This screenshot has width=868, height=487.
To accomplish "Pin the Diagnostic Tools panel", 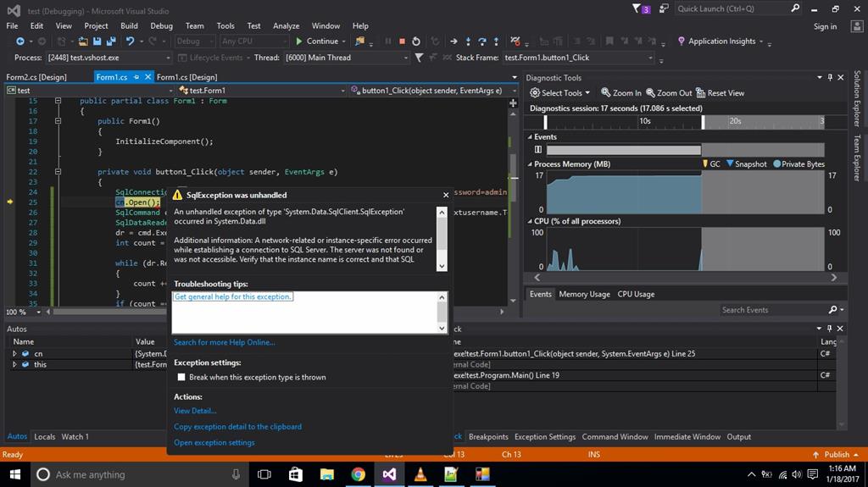I will pos(830,77).
